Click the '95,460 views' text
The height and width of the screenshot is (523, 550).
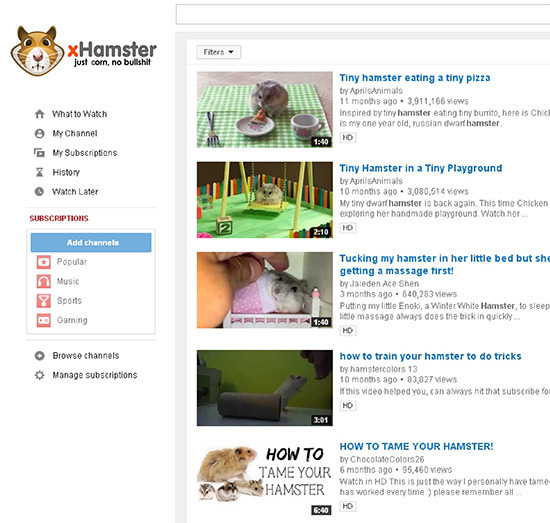pos(427,470)
